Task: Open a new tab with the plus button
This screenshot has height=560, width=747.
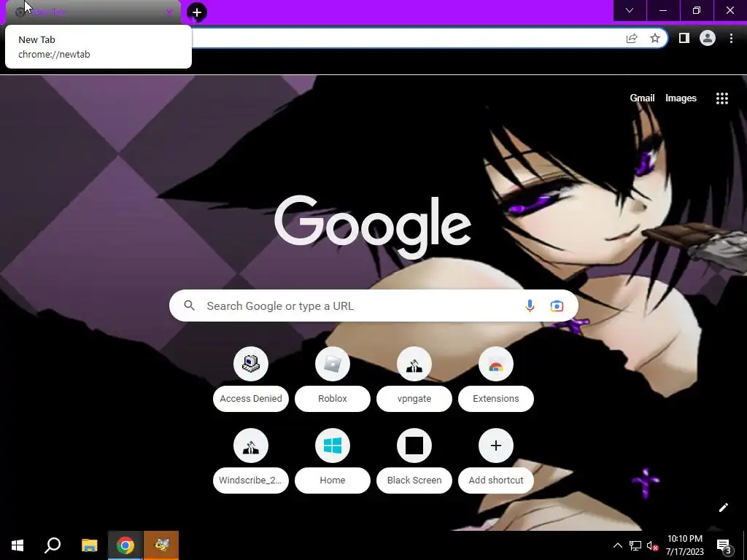Action: pos(197,12)
